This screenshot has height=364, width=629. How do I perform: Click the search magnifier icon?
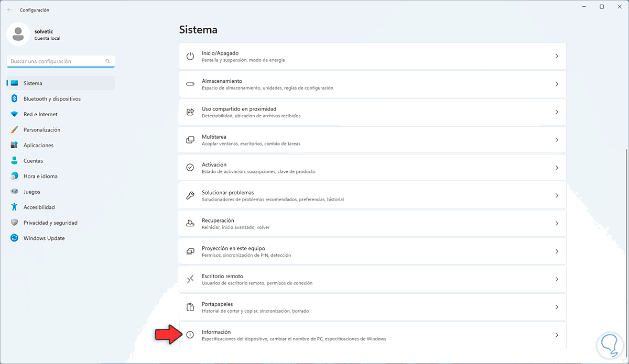tap(108, 61)
